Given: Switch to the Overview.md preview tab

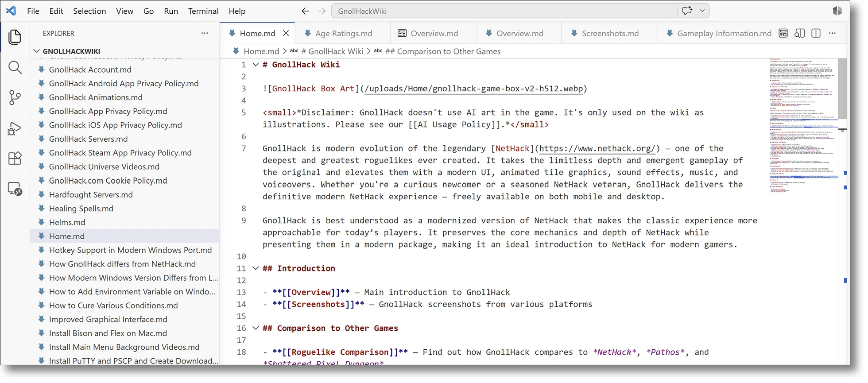Looking at the screenshot, I should (434, 33).
